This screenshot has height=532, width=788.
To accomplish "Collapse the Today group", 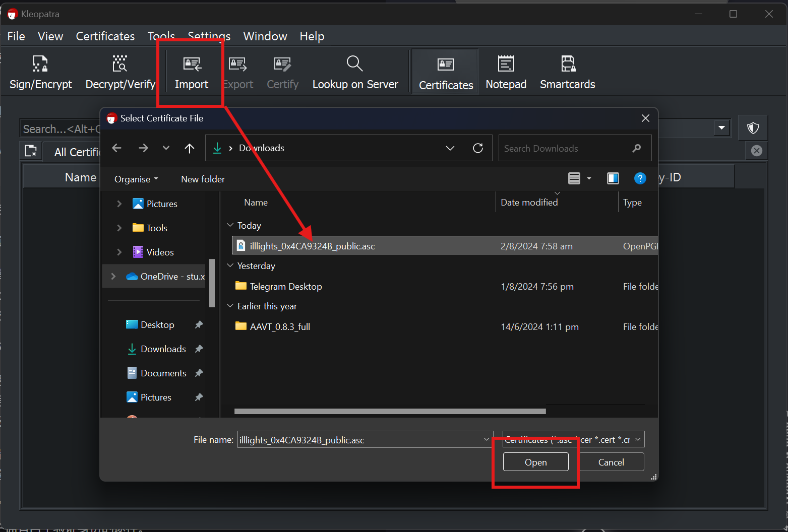I will [230, 225].
